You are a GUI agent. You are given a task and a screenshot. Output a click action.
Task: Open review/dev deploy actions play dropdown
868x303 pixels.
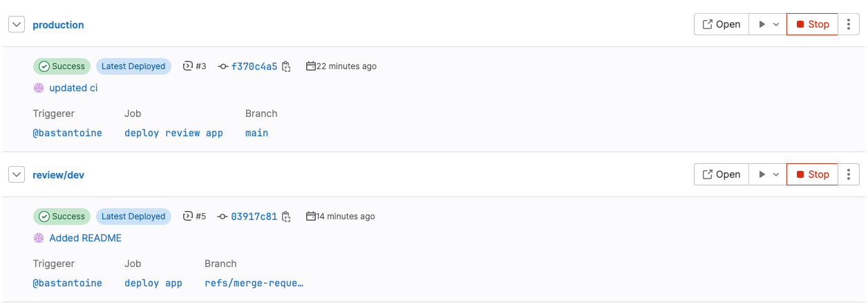point(768,174)
